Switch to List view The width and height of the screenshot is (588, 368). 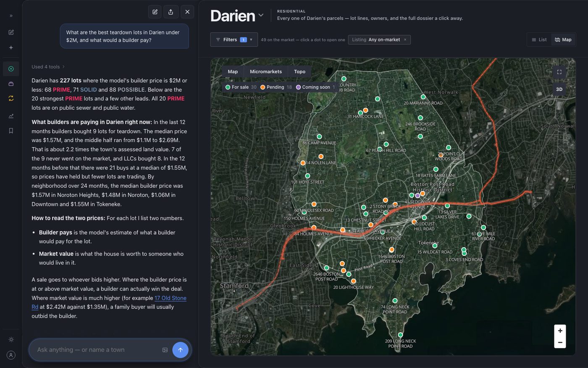coord(539,40)
